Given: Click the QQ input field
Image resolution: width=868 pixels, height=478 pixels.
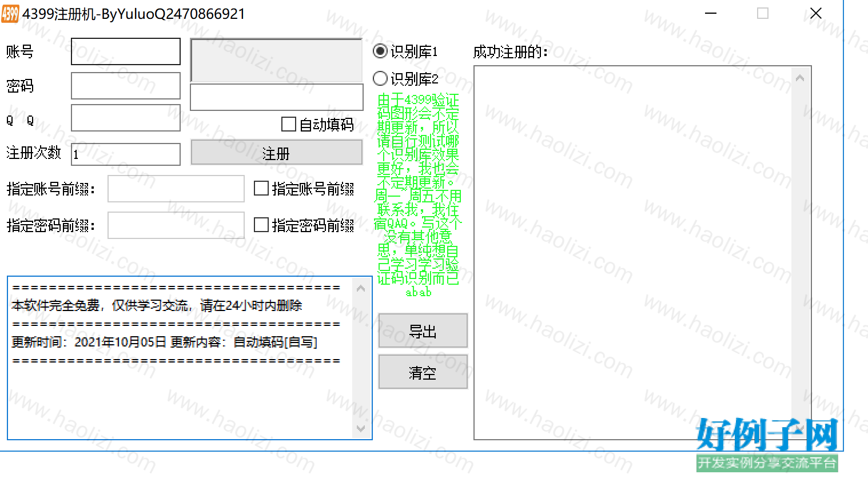Looking at the screenshot, I should [126, 118].
